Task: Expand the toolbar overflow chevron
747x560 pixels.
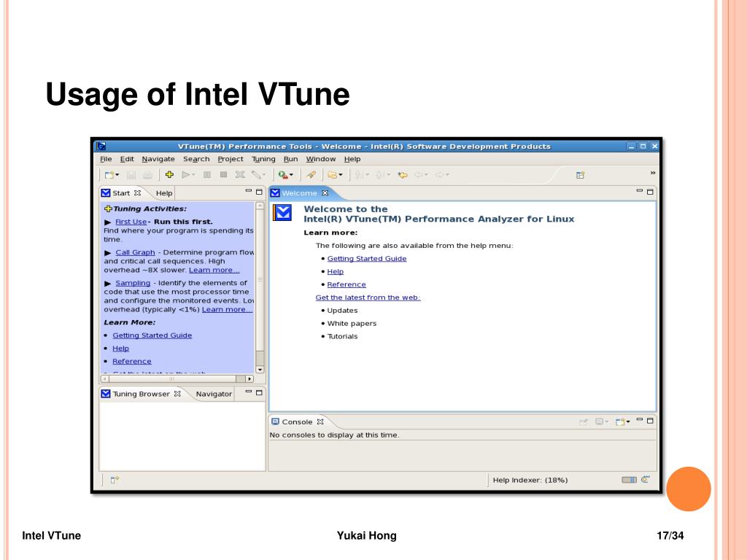Action: tap(653, 173)
